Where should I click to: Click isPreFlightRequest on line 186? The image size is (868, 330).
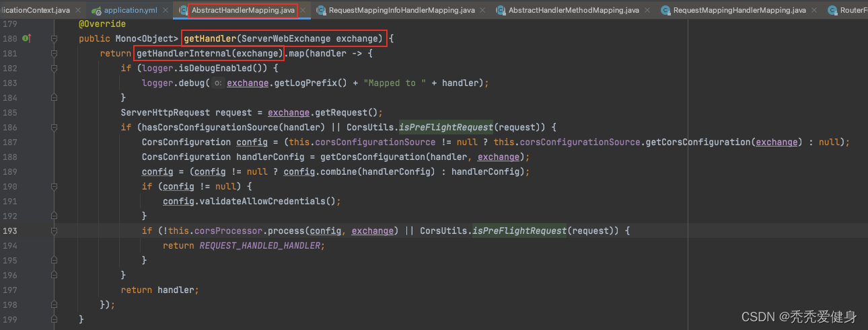click(x=446, y=127)
